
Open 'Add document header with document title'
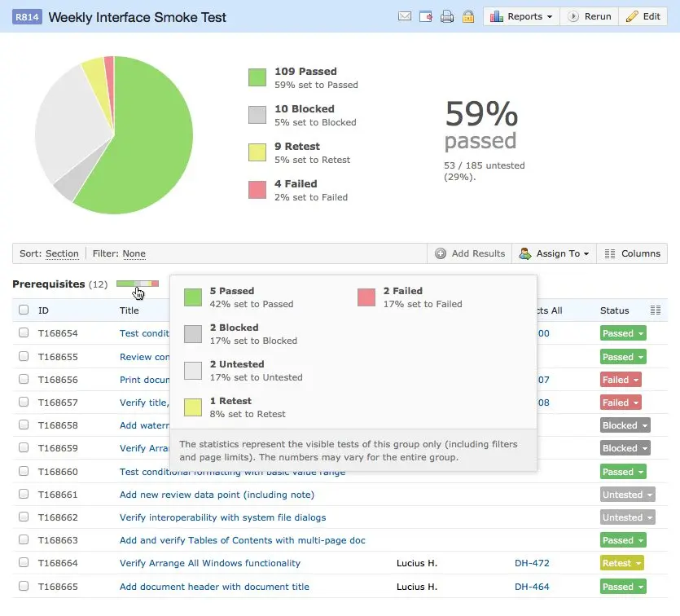[214, 587]
